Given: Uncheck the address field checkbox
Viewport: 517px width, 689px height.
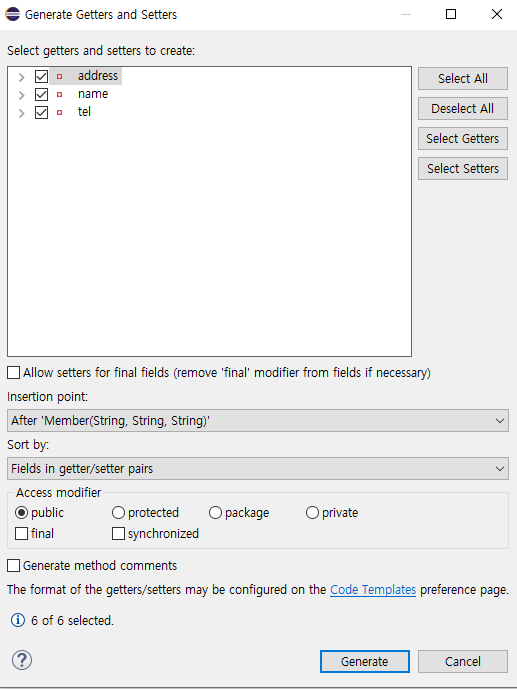Looking at the screenshot, I should click(x=41, y=76).
